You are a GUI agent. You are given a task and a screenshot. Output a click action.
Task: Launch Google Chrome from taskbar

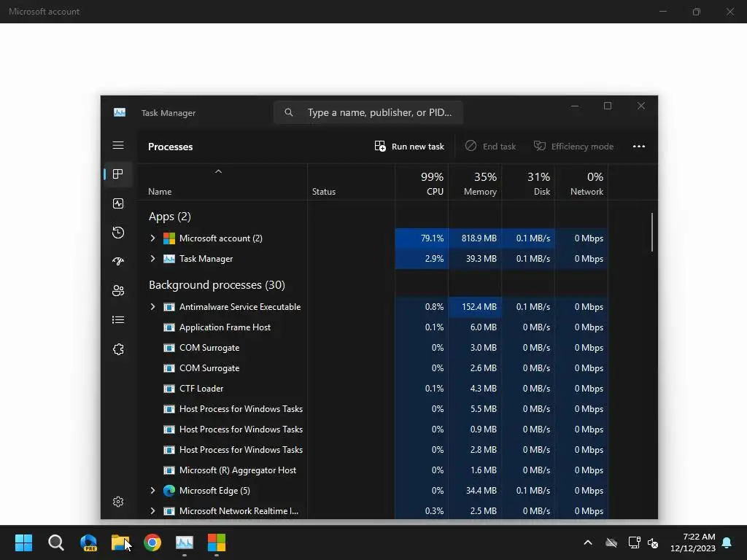152,542
